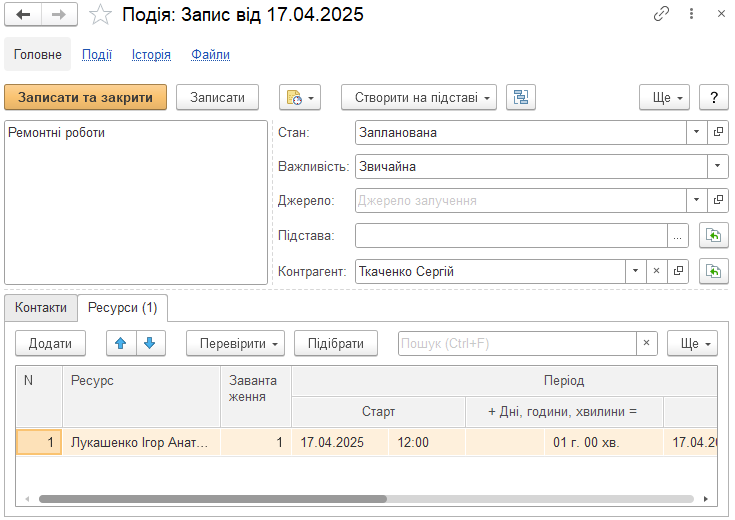
Task: Click Записати та закрити button
Action: coord(85,98)
